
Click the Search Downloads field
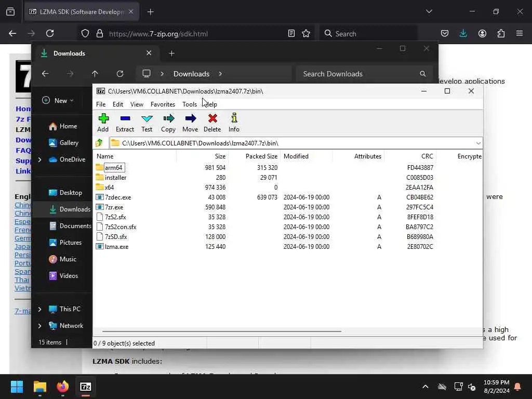pos(363,74)
